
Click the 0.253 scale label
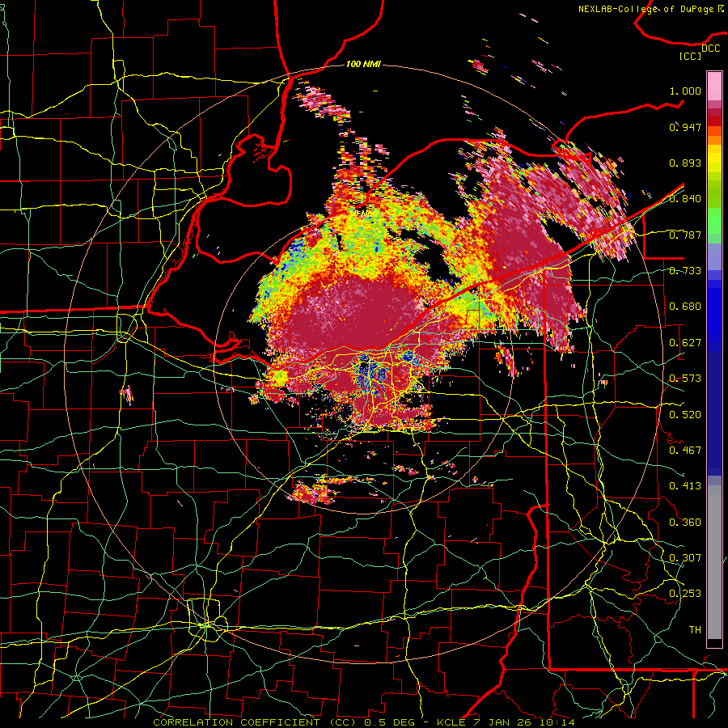coord(685,594)
